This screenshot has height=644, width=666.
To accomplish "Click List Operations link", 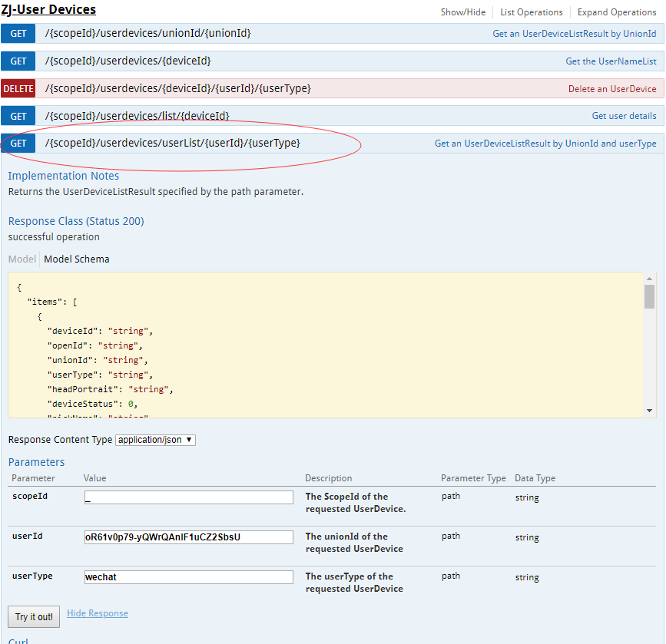I will 532,12.
